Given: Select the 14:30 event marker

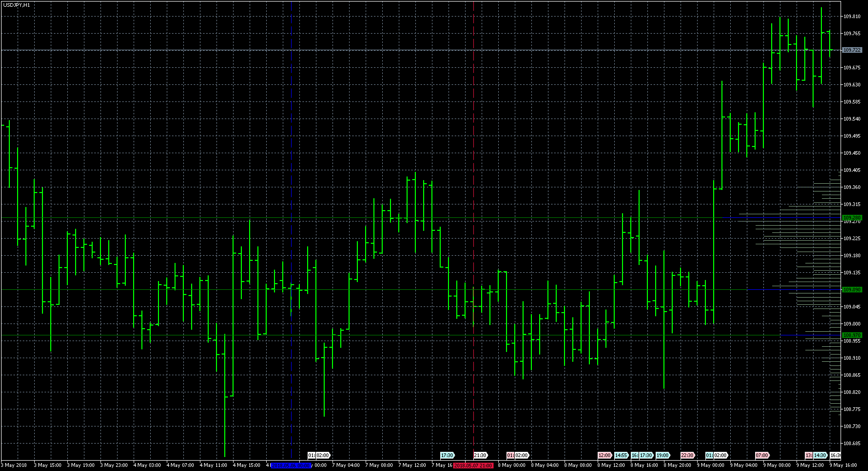Looking at the screenshot, I should point(820,455).
